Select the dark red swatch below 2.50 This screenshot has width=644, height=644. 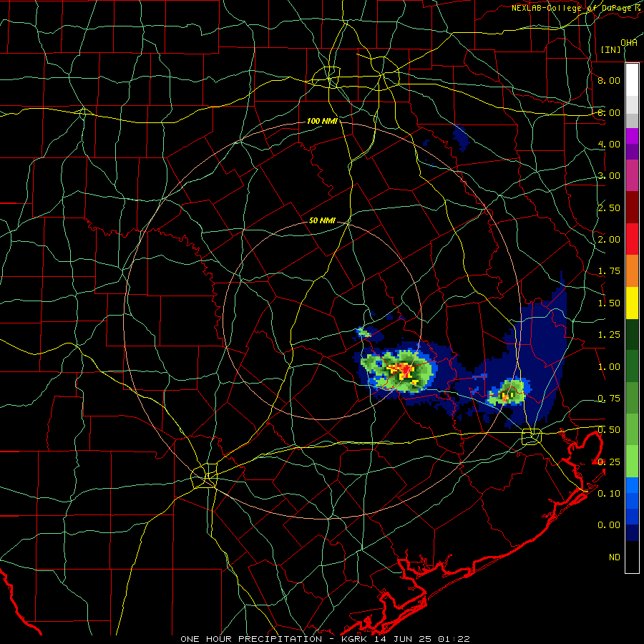632,208
